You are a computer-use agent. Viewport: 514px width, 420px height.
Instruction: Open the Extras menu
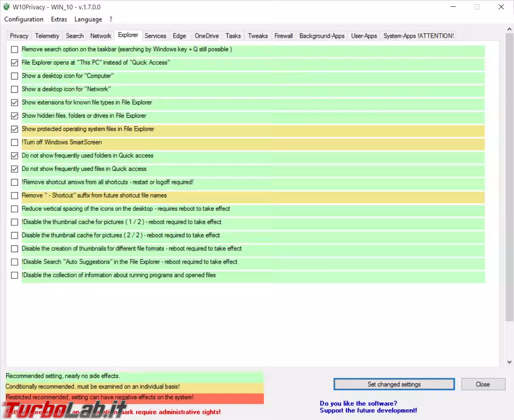pyautogui.click(x=59, y=19)
